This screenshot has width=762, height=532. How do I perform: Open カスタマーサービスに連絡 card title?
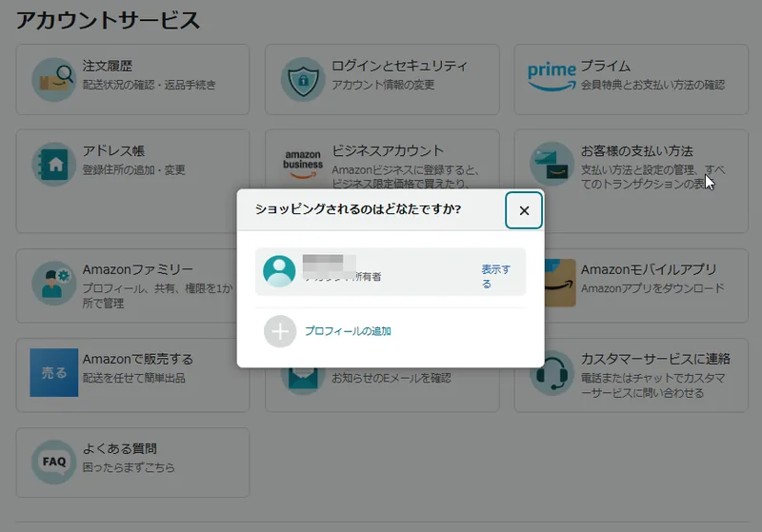pos(655,359)
